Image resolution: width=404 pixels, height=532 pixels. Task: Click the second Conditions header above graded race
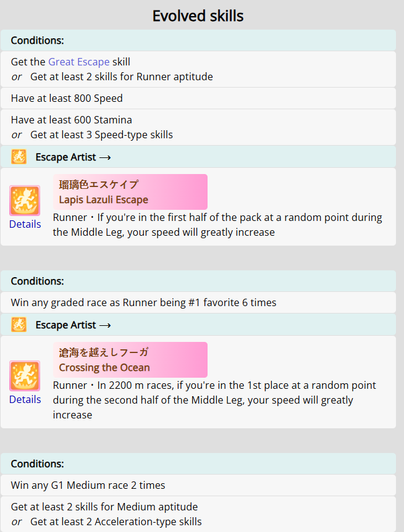[198, 281]
